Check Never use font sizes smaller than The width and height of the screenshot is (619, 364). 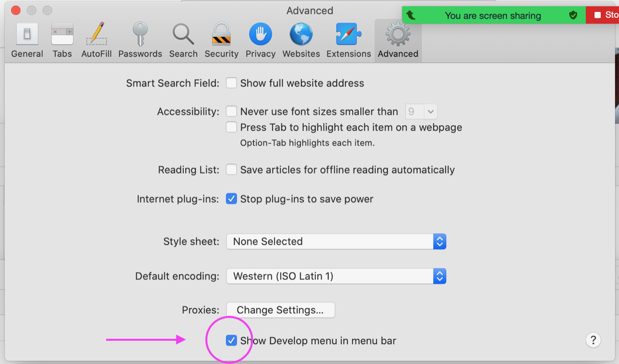[232, 112]
